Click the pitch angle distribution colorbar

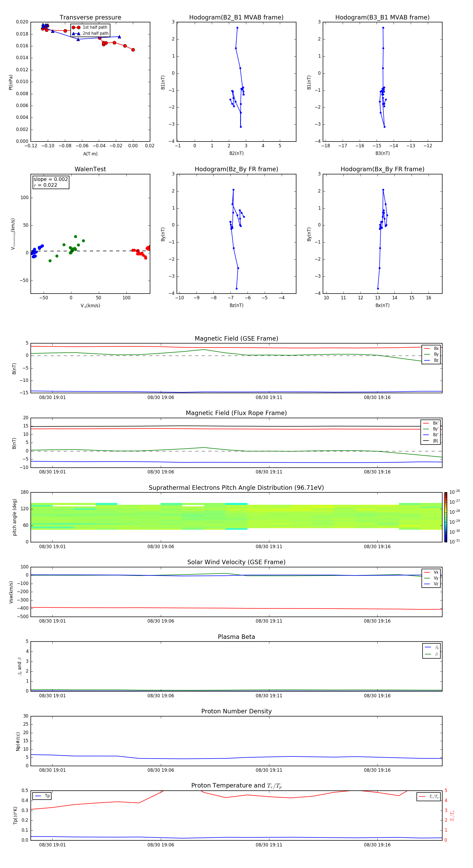pos(445,517)
